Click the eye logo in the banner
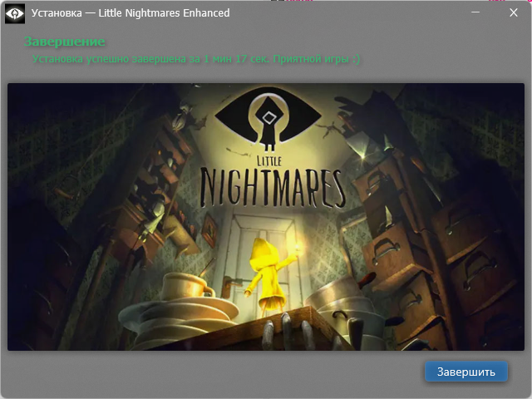The width and height of the screenshot is (532, 399). 268,119
